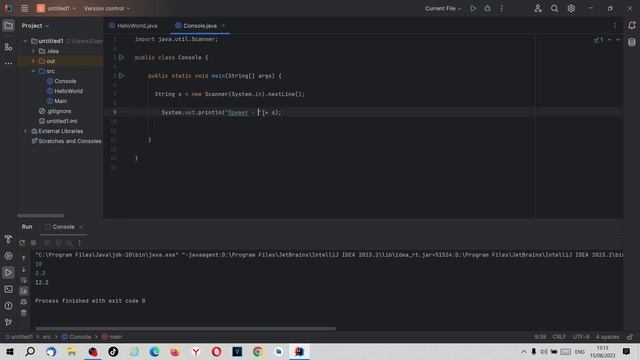Viewport: 640px width, 360px height.
Task: Expand External Libraries node
Action: click(x=25, y=131)
